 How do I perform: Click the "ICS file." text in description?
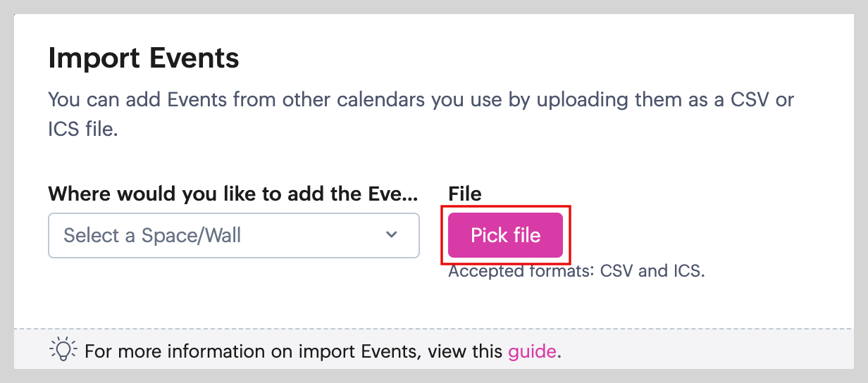(x=82, y=130)
